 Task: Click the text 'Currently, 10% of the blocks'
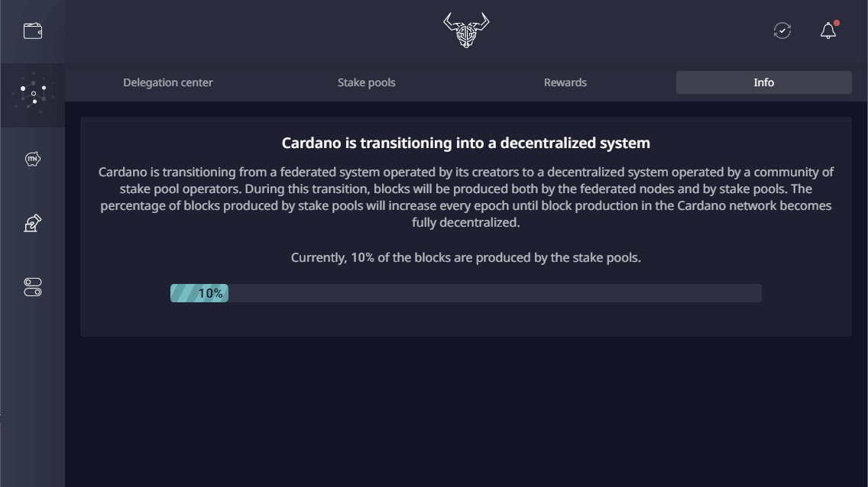point(371,257)
